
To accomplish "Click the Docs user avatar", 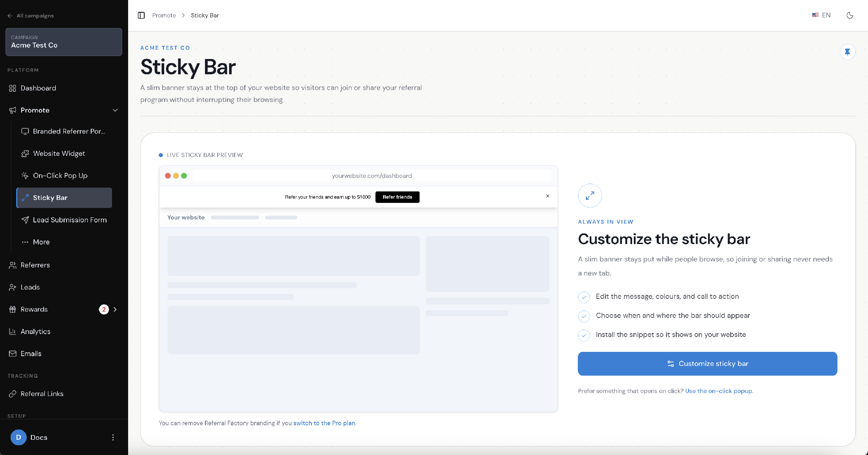I will tap(18, 437).
